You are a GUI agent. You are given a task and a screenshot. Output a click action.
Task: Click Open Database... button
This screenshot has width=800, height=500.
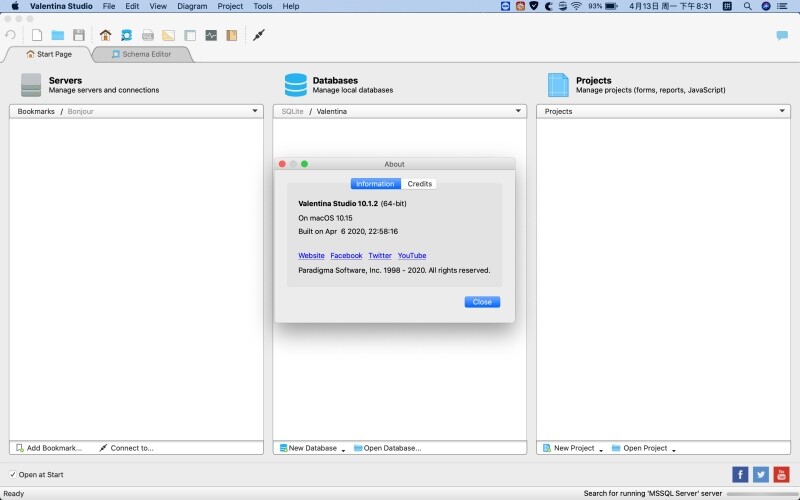click(388, 448)
